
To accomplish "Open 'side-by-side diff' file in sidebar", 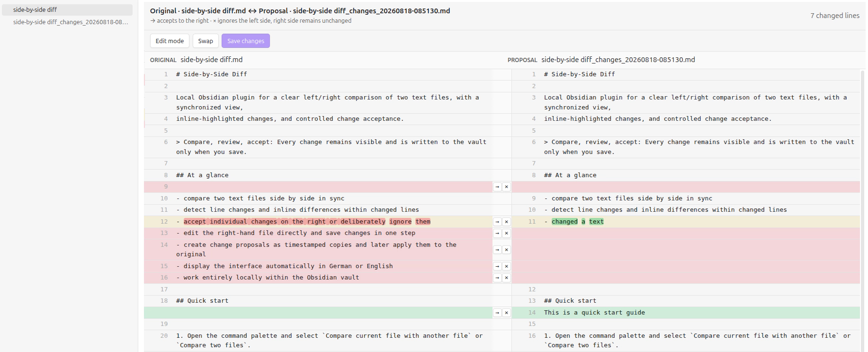I will (x=67, y=9).
